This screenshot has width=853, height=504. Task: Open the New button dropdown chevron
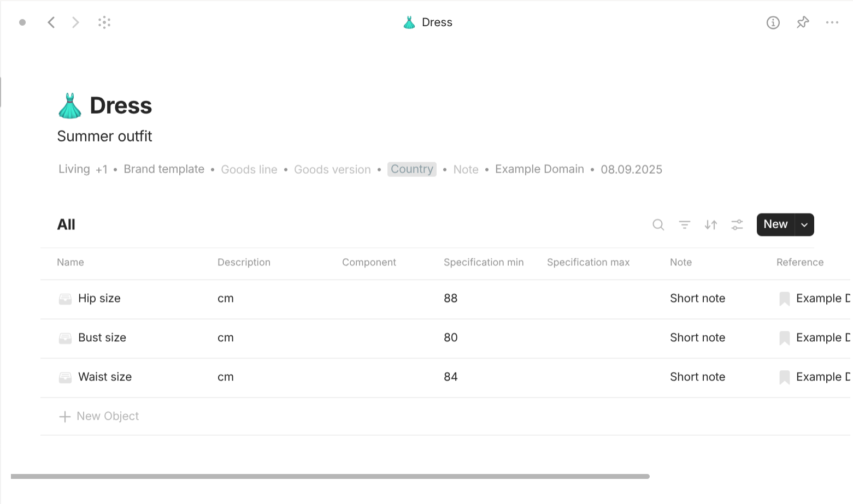click(804, 224)
